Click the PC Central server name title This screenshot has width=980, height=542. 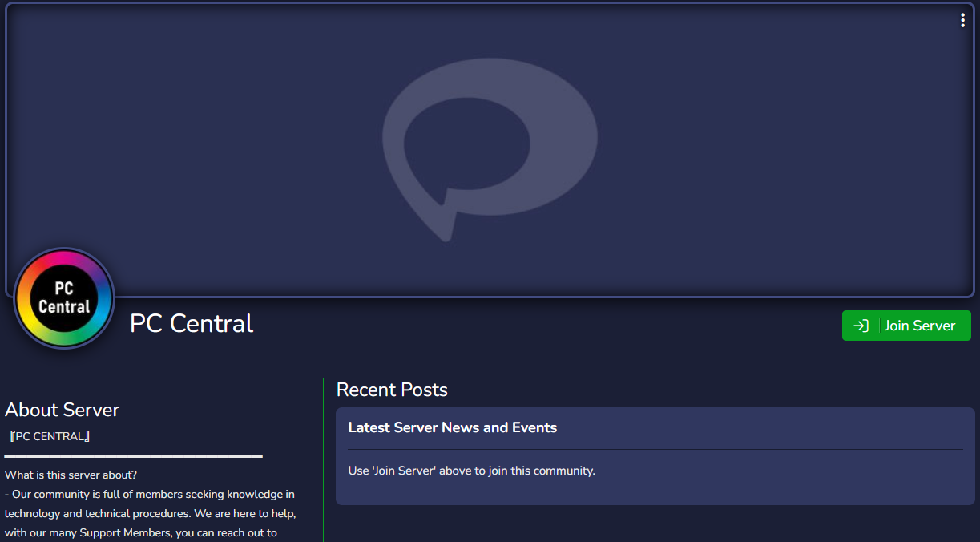pos(191,323)
